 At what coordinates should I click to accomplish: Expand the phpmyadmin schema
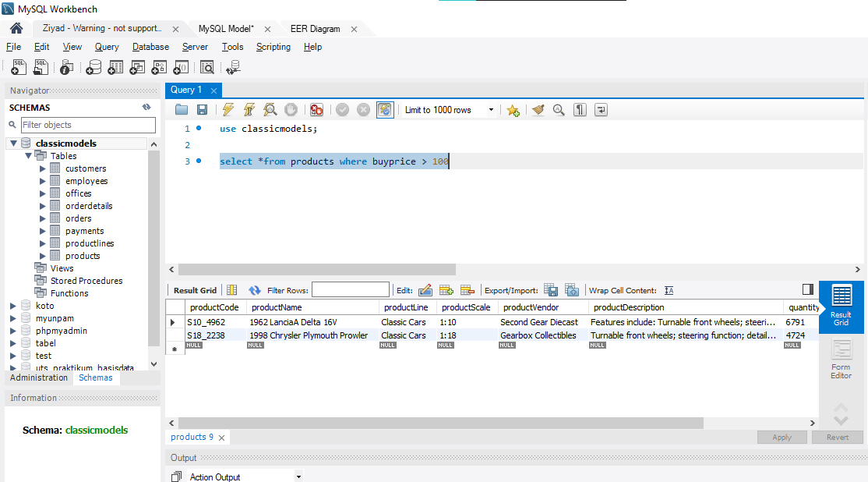click(x=13, y=331)
